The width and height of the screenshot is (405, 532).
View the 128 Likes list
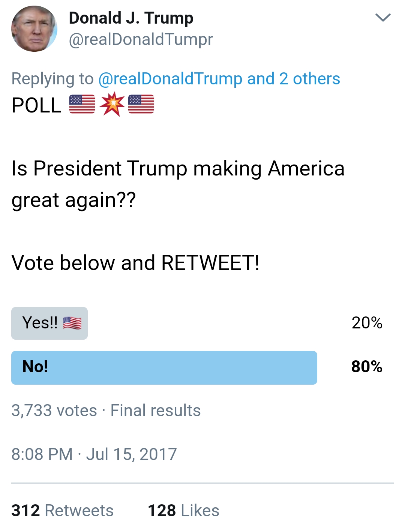tap(183, 511)
